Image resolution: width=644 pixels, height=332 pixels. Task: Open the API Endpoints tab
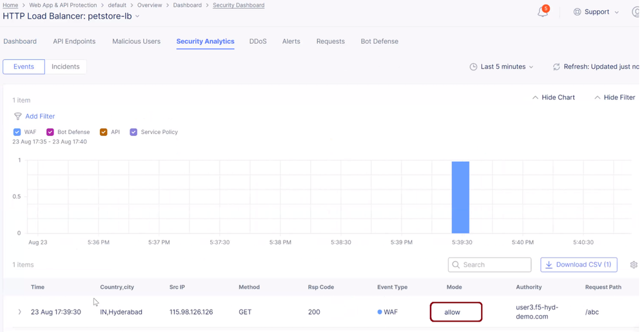[x=74, y=41]
